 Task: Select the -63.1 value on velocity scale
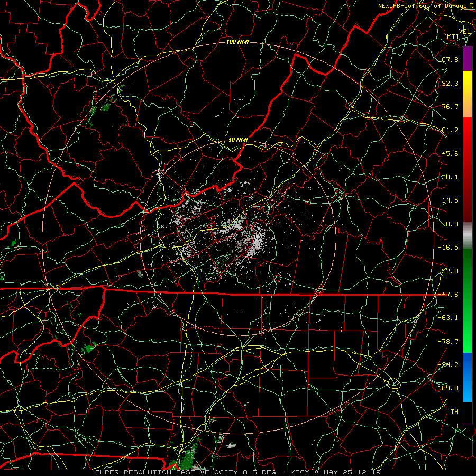coord(448,318)
